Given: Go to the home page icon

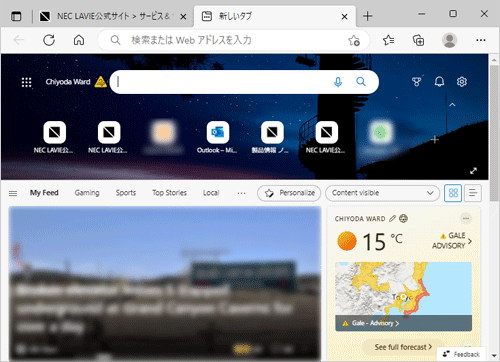Looking at the screenshot, I should [79, 40].
